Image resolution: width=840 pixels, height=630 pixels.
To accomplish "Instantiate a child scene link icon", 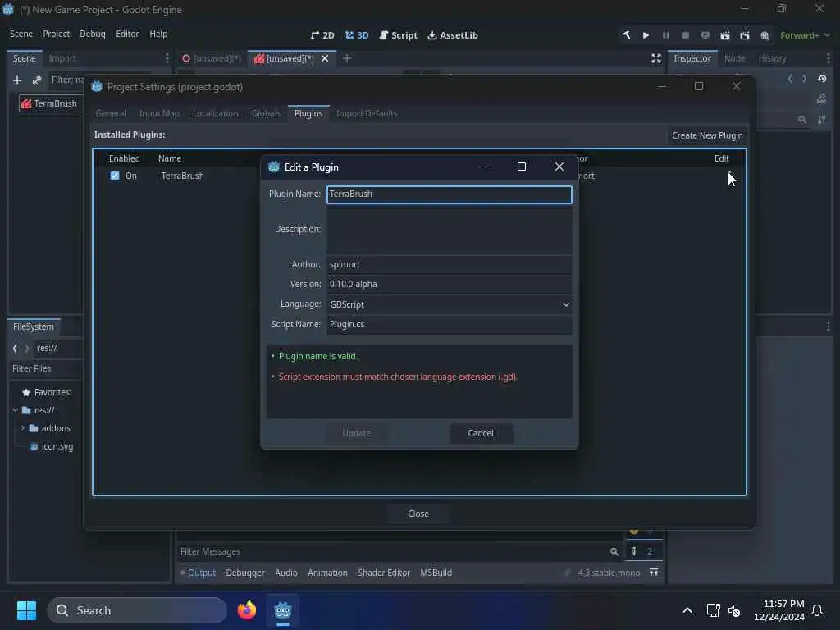I will tap(37, 80).
